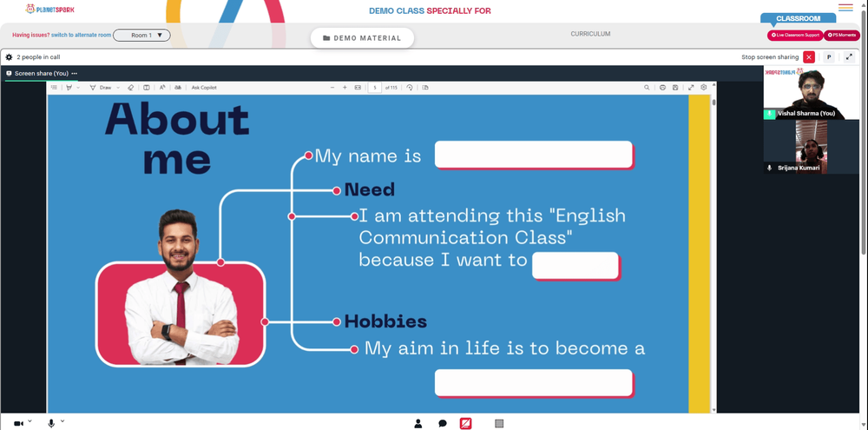Click Live Classroom Support button

795,35
